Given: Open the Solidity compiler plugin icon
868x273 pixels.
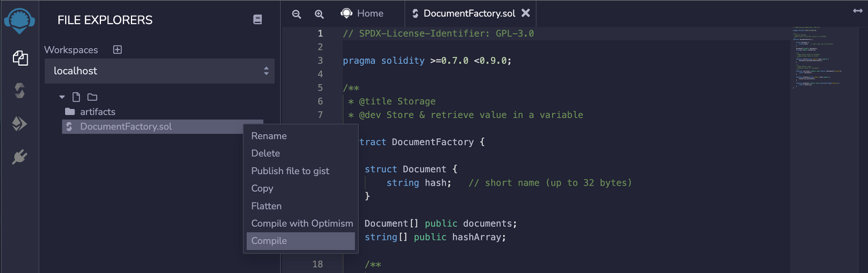Looking at the screenshot, I should click(x=20, y=91).
